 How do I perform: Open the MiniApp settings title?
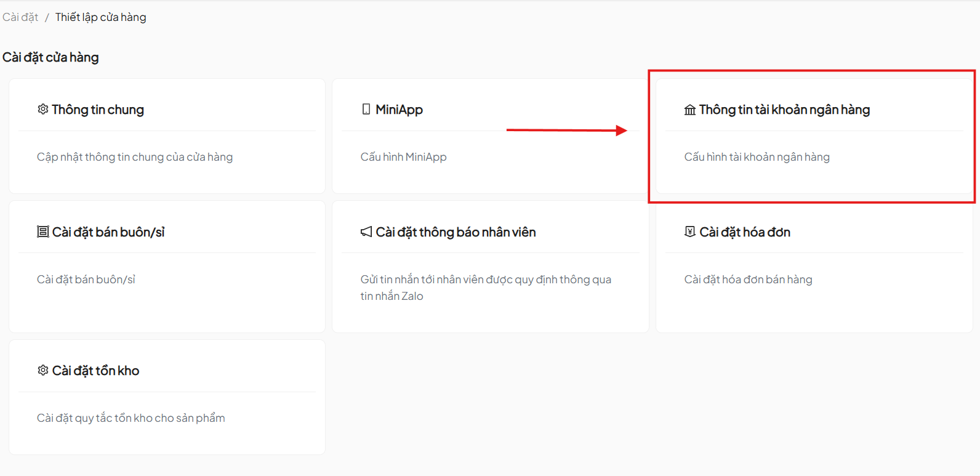399,110
